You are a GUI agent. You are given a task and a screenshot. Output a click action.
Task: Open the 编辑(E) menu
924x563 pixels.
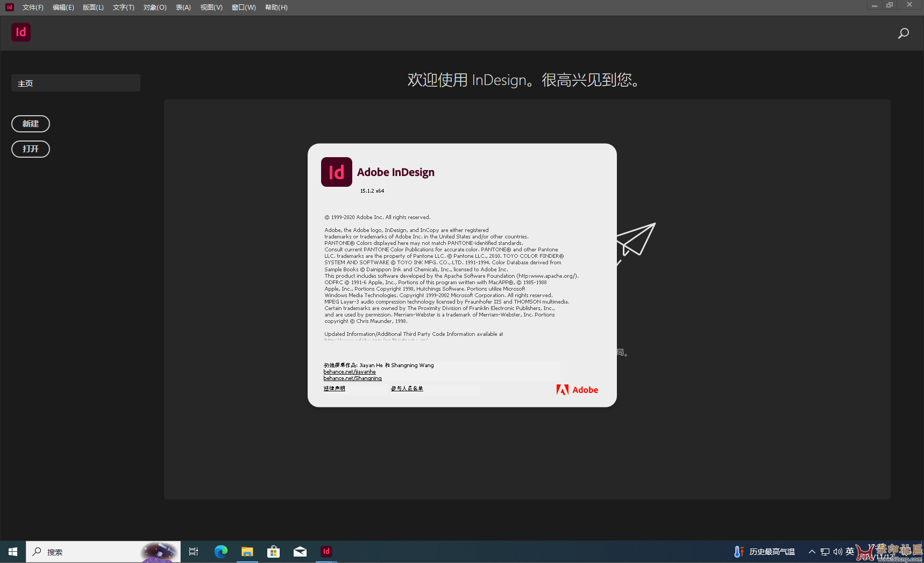coord(63,8)
